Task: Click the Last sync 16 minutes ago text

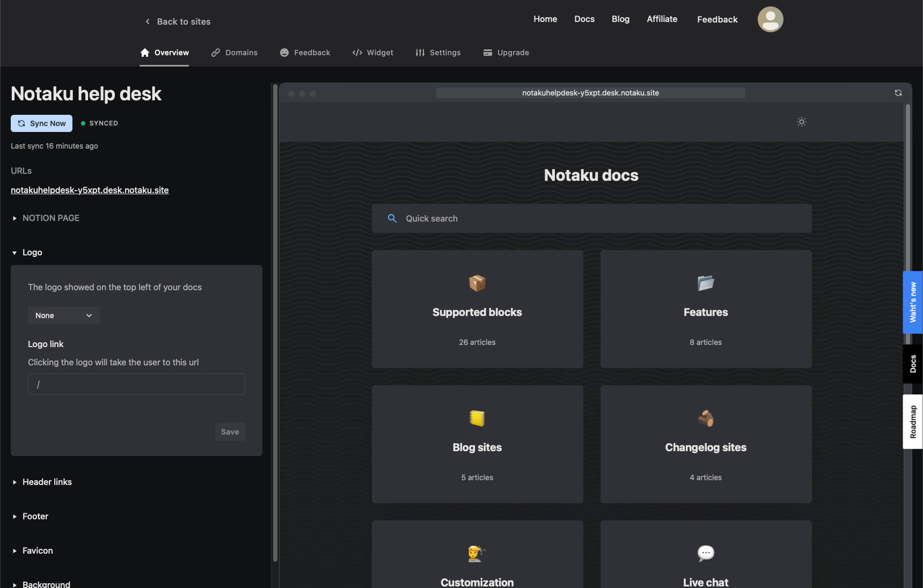Action: click(x=54, y=146)
